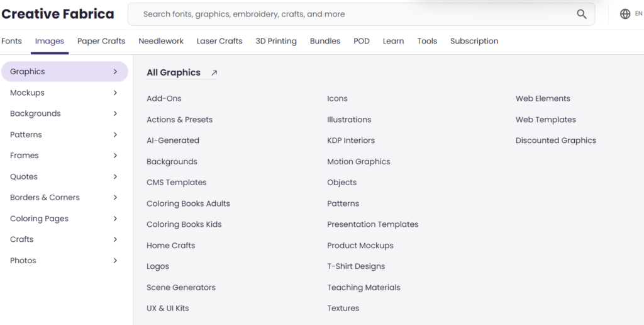Open the Illustrations link
This screenshot has width=644, height=325.
349,120
